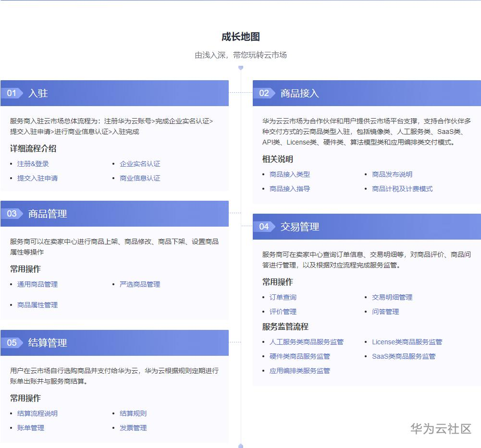Click the 05 结算管理 section banner
The image size is (481, 448).
(114, 343)
